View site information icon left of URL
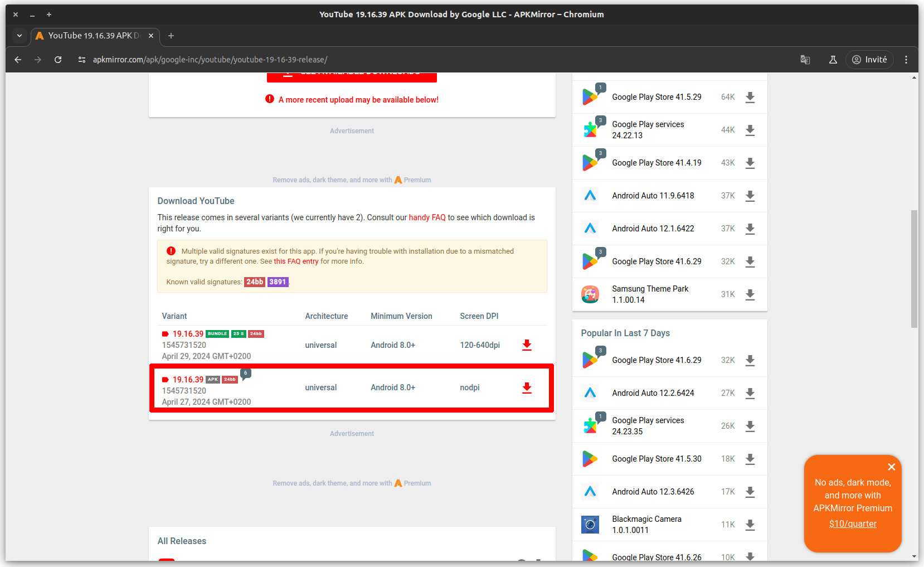 point(82,60)
